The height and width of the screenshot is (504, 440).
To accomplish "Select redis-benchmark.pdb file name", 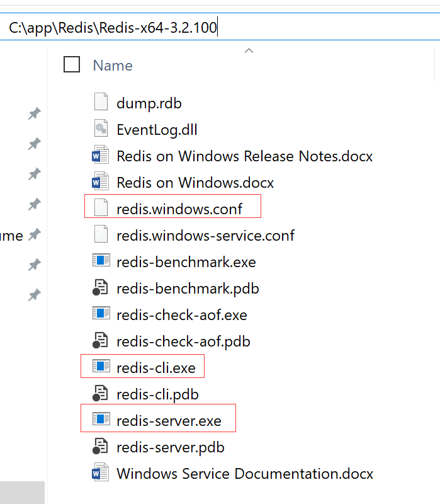I will tap(188, 289).
